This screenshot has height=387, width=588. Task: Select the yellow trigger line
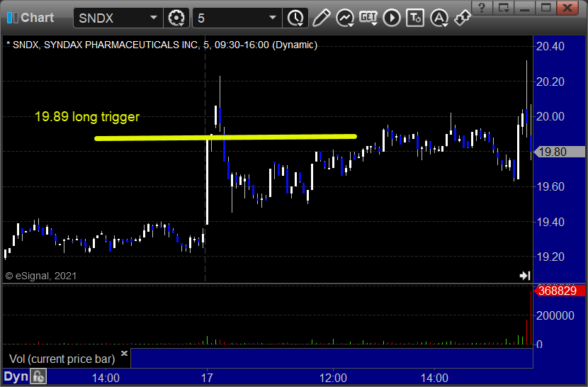click(x=225, y=138)
